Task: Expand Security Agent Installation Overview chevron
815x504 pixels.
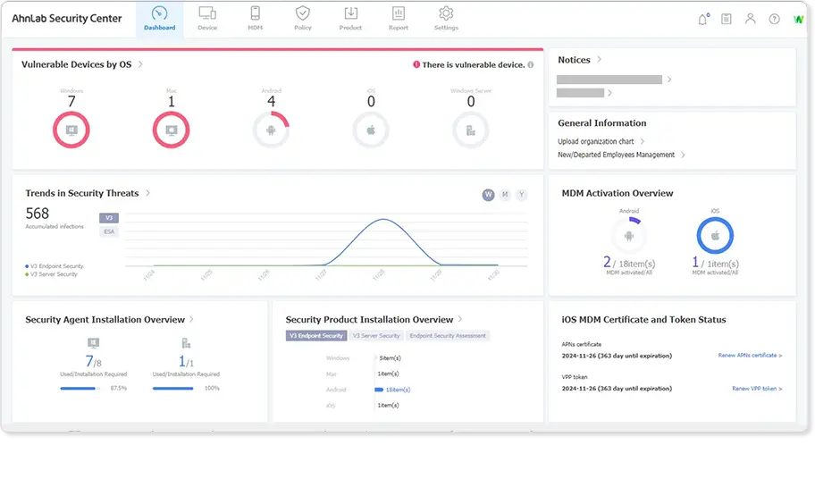Action: coord(192,319)
